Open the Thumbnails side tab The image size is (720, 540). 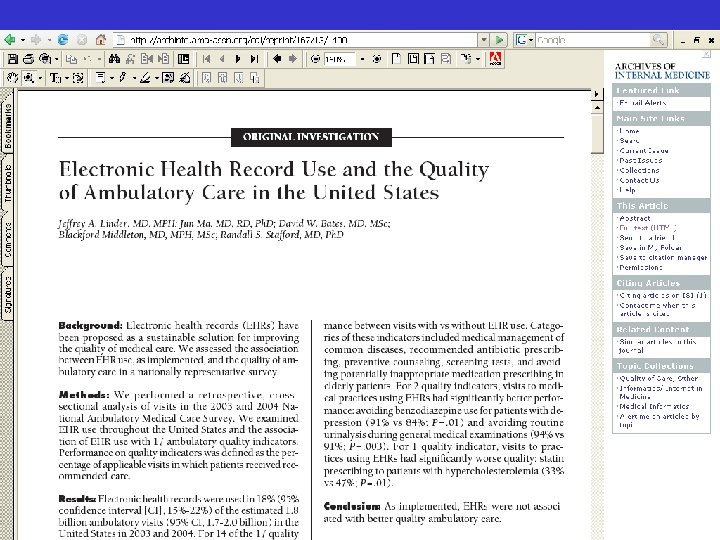[x=7, y=183]
